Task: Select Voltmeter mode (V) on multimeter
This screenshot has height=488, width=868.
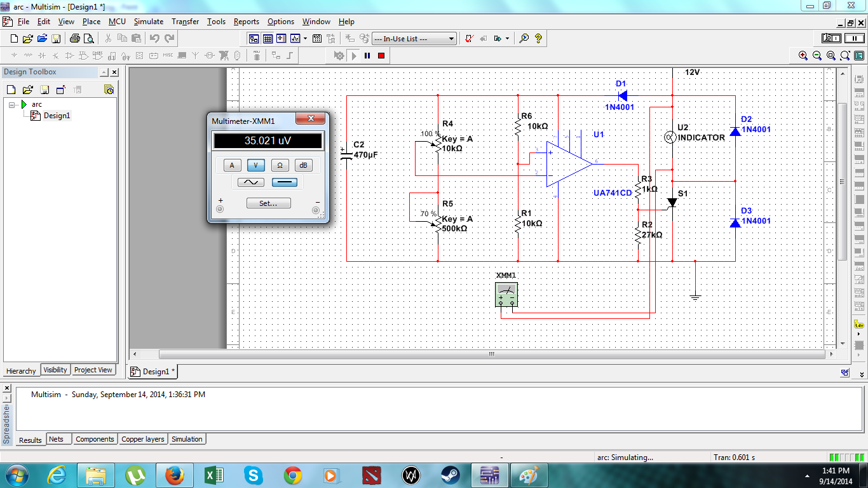Action: coord(256,165)
